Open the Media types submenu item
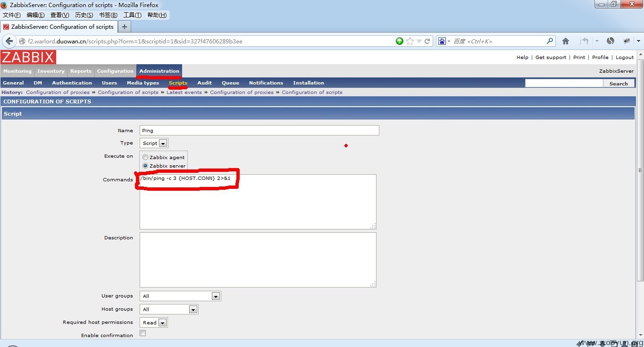Screen dimensions: 644x347 tap(143, 83)
